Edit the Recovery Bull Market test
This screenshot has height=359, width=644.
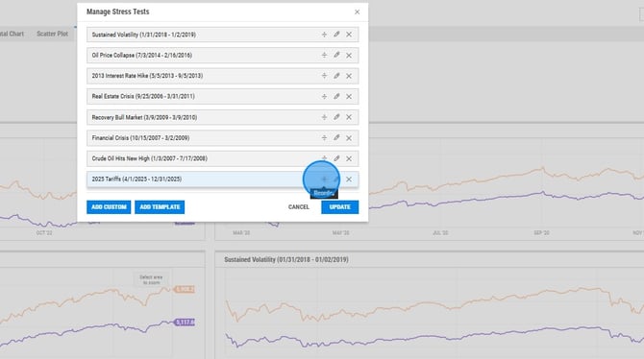(x=336, y=117)
